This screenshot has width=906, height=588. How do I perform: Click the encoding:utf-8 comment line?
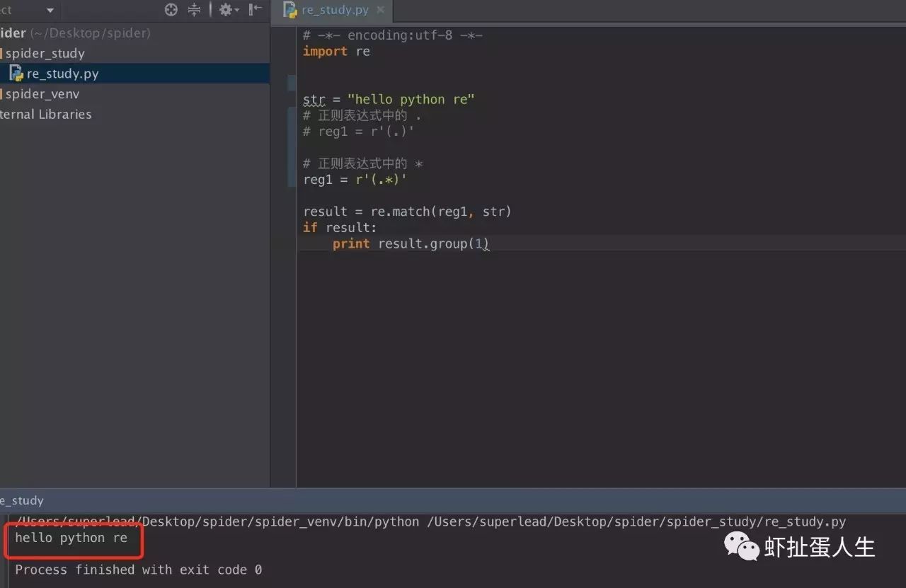[393, 35]
